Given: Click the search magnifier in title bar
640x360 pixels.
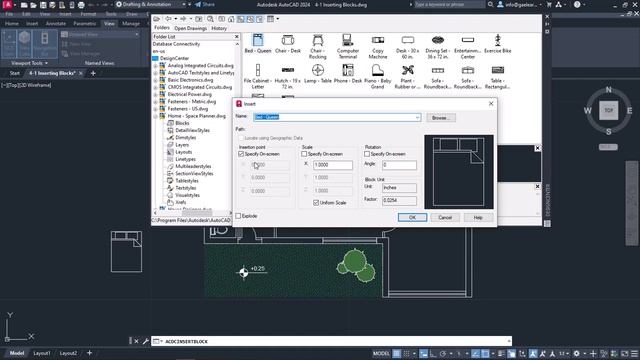Looking at the screenshot, I should click(x=491, y=4).
